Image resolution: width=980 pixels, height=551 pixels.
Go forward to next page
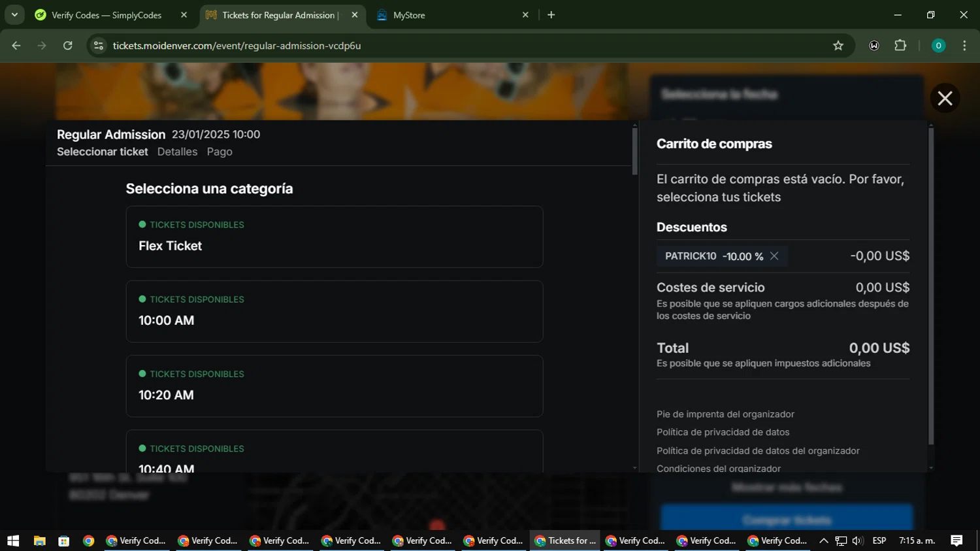pos(42,46)
